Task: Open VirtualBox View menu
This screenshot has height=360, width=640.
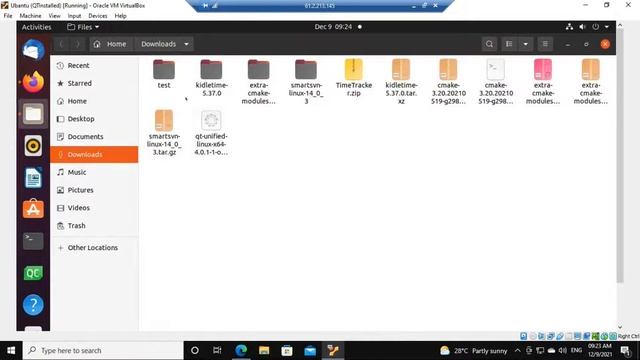Action: click(x=54, y=16)
